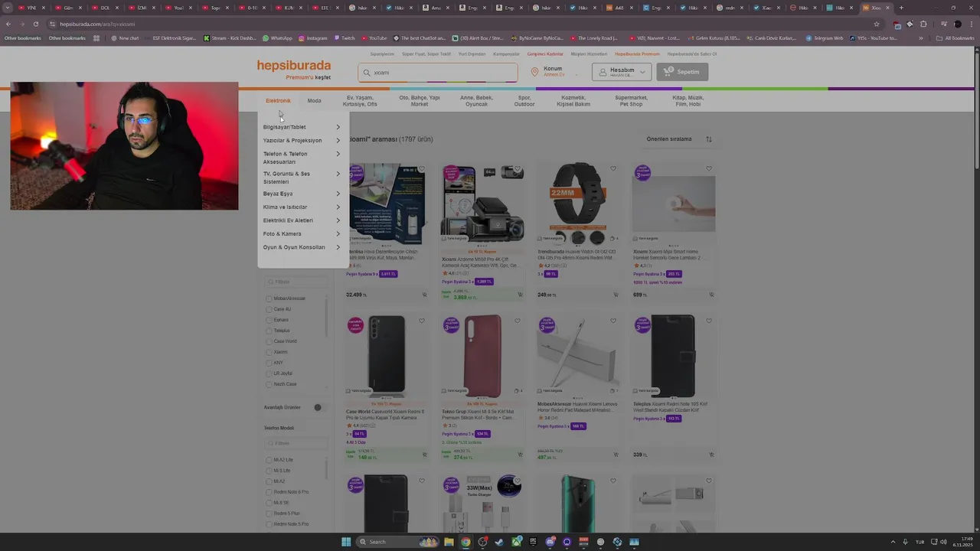
Task: Click the Konum location pin icon
Action: click(x=535, y=72)
